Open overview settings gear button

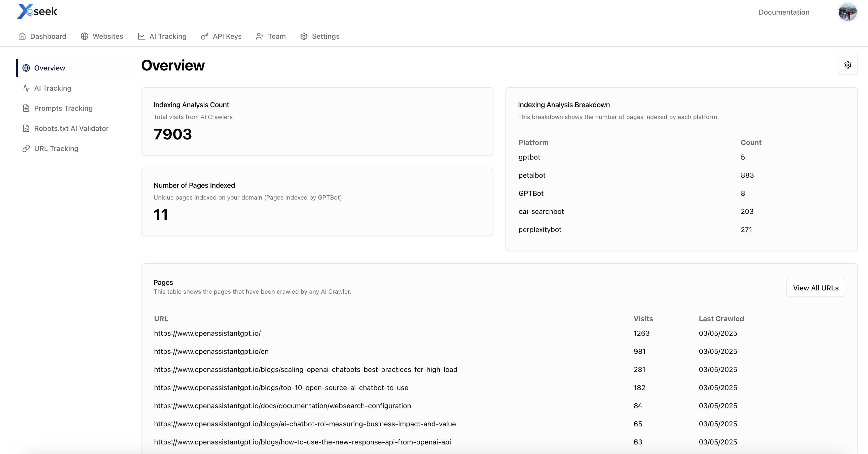point(848,65)
